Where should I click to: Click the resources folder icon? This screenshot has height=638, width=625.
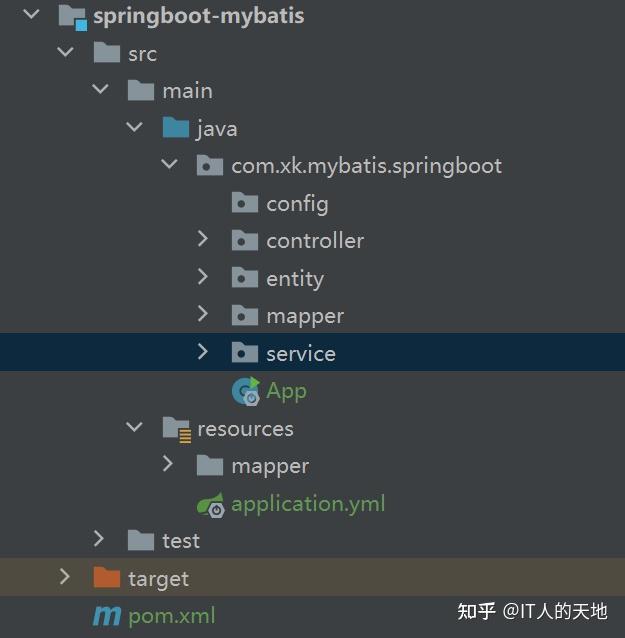177,430
